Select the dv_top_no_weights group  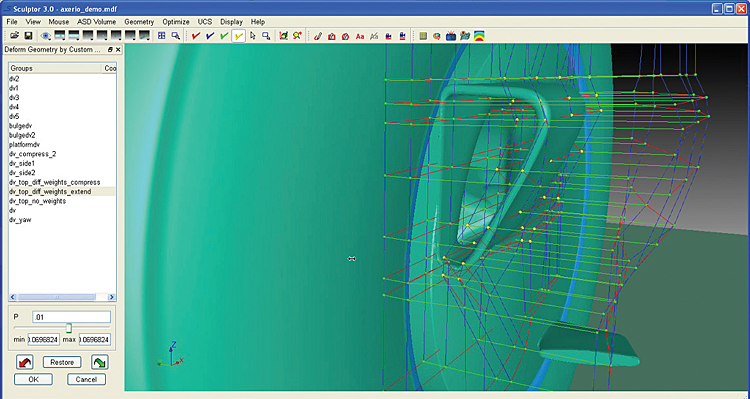[62, 201]
